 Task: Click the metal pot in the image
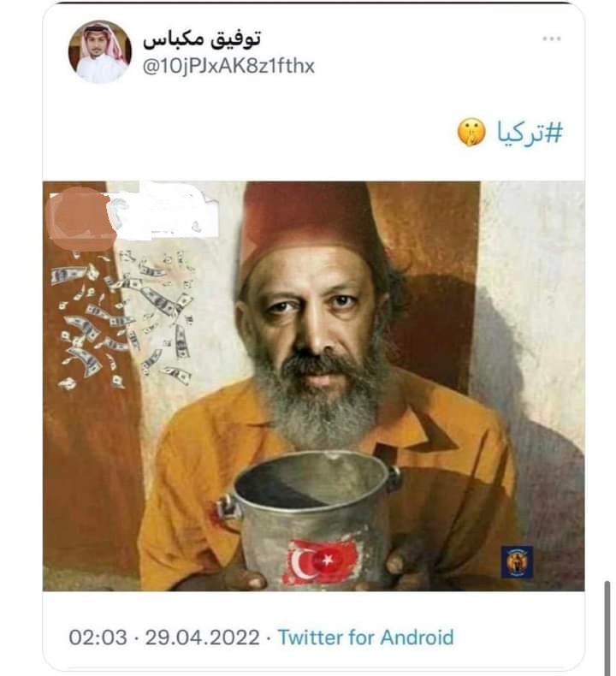click(x=310, y=519)
